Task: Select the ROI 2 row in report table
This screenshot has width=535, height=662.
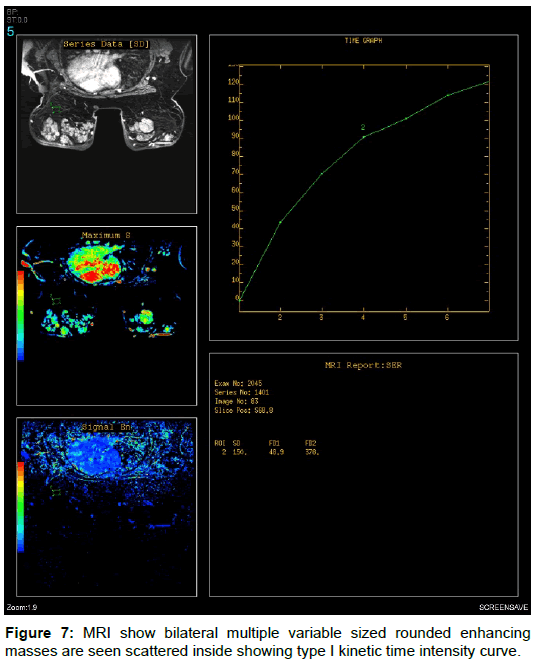Action: (267, 452)
